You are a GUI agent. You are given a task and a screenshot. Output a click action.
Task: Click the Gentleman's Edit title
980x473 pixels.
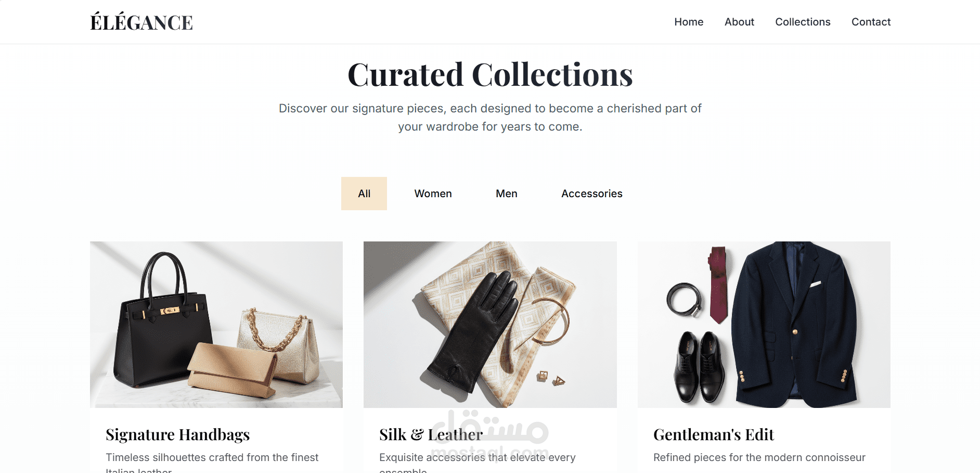[714, 434]
